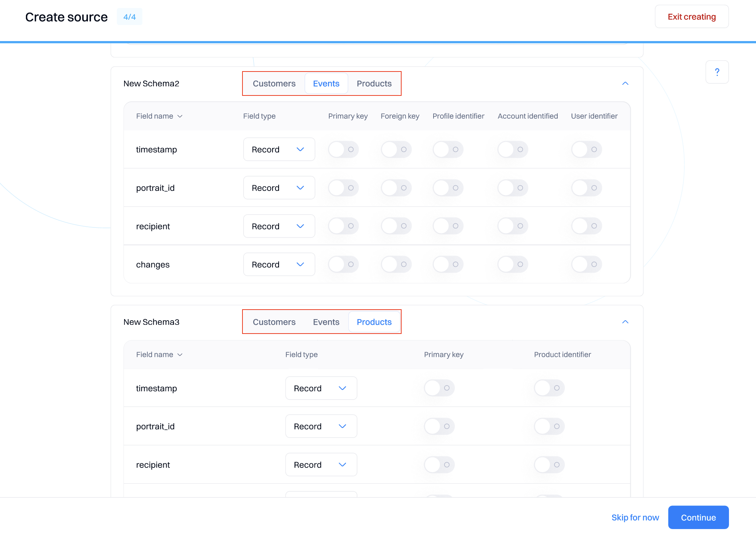This screenshot has width=756, height=534.
Task: Enable Primary key for Schema2 timestamp
Action: pyautogui.click(x=343, y=149)
